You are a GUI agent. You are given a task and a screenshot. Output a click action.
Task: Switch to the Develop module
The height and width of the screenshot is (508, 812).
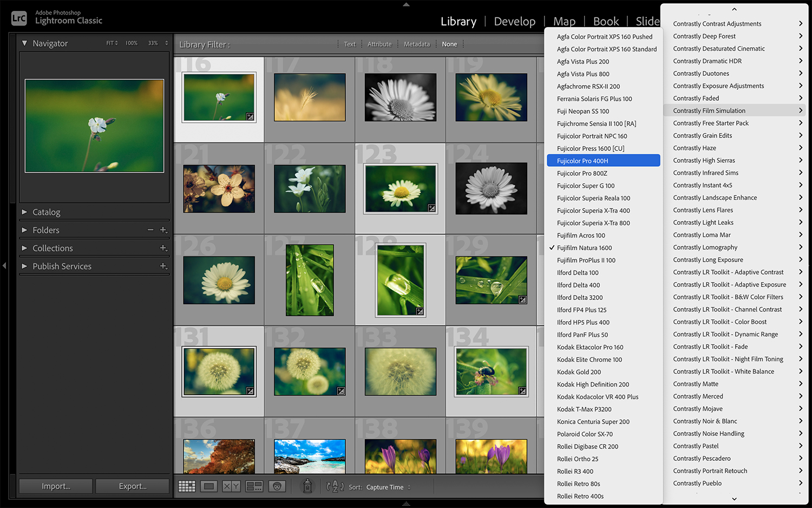click(x=515, y=22)
